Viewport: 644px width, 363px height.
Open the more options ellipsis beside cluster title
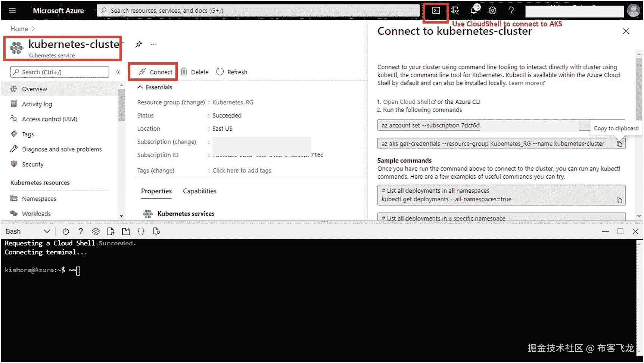click(x=154, y=44)
